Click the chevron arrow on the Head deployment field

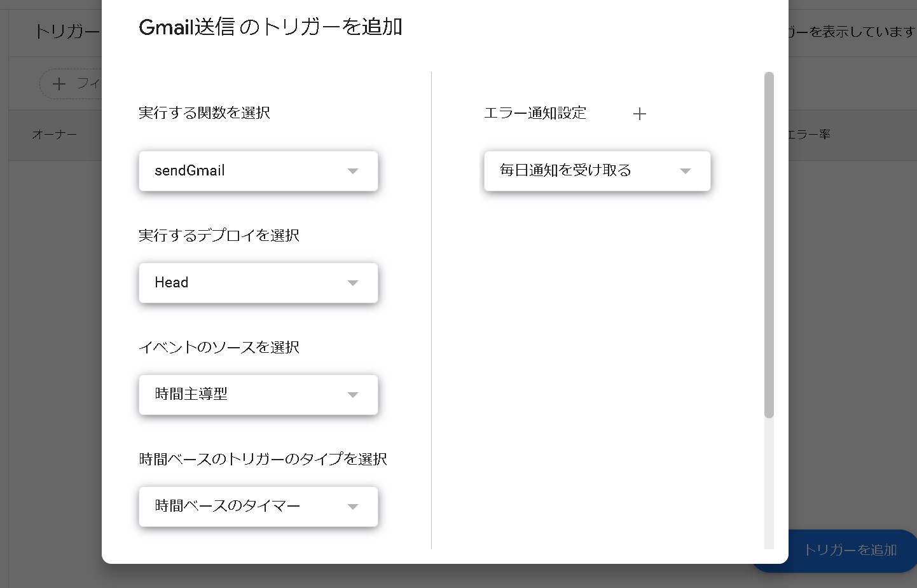[x=353, y=283]
